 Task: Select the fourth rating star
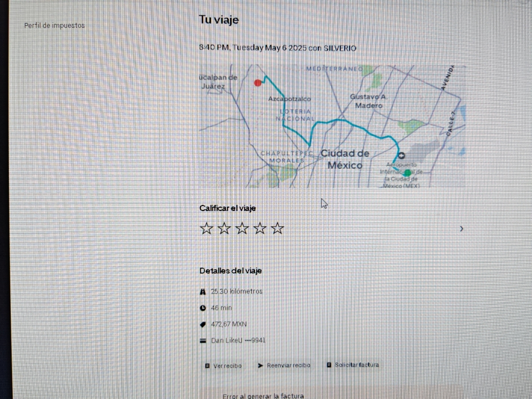(260, 228)
